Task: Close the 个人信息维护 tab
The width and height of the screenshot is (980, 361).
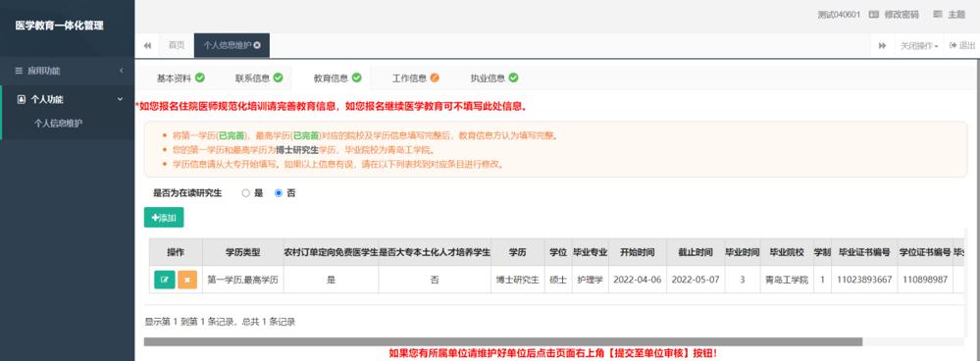Action: pos(257,45)
